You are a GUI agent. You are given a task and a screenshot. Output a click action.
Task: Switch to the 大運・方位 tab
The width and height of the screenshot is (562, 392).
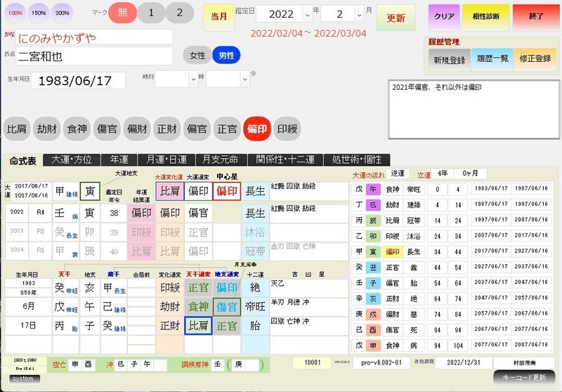(x=72, y=159)
